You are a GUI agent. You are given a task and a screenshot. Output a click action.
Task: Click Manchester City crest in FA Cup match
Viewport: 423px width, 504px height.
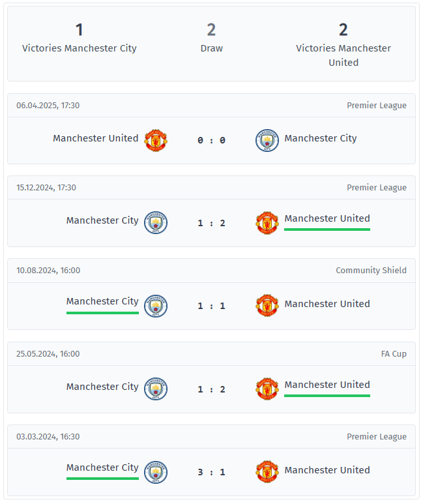[156, 389]
